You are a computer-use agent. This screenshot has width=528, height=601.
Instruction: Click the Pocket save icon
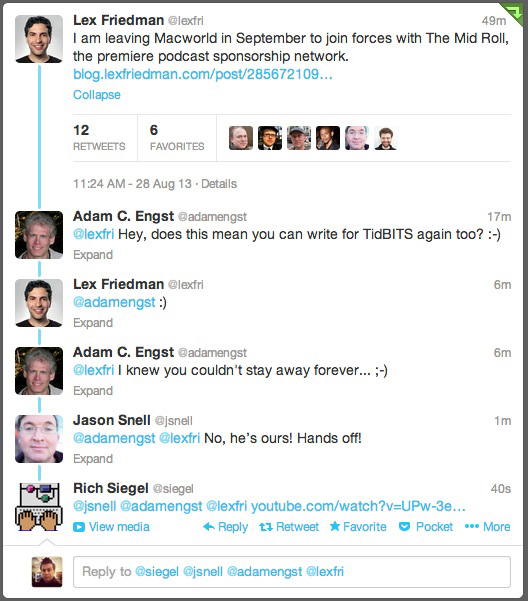pyautogui.click(x=404, y=527)
